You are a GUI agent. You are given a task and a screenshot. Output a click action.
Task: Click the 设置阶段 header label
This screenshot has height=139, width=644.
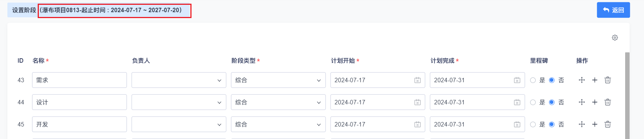pyautogui.click(x=24, y=10)
